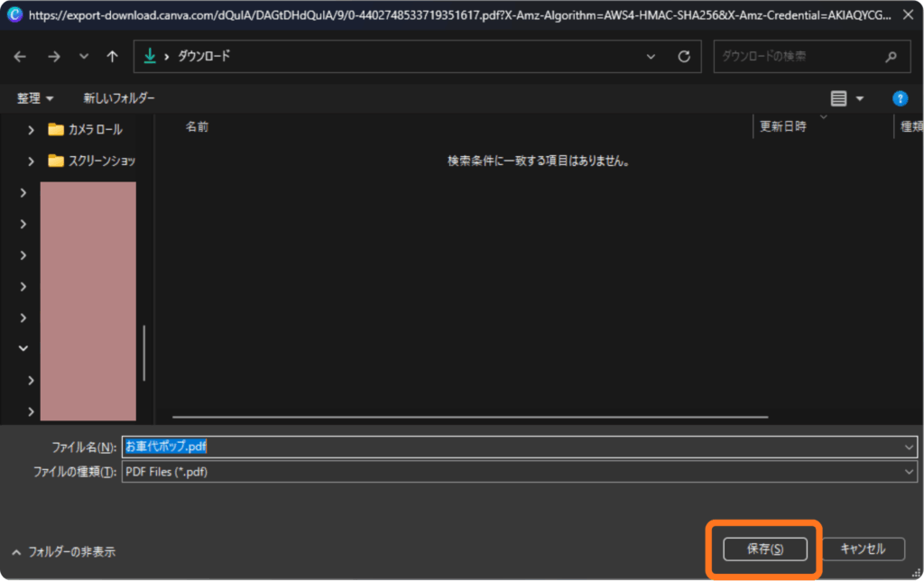The image size is (924, 581).
Task: Click 新しいフォルダー in toolbar
Action: (x=119, y=98)
